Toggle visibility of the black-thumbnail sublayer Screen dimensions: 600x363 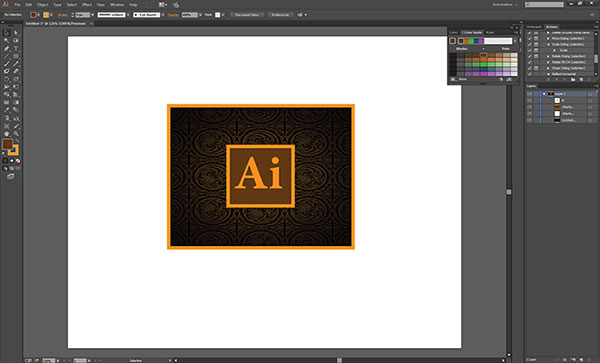pyautogui.click(x=529, y=120)
